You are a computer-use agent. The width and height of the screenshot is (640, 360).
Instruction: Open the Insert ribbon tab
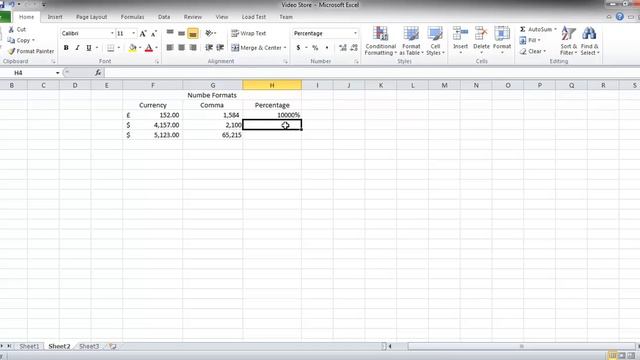pyautogui.click(x=55, y=17)
